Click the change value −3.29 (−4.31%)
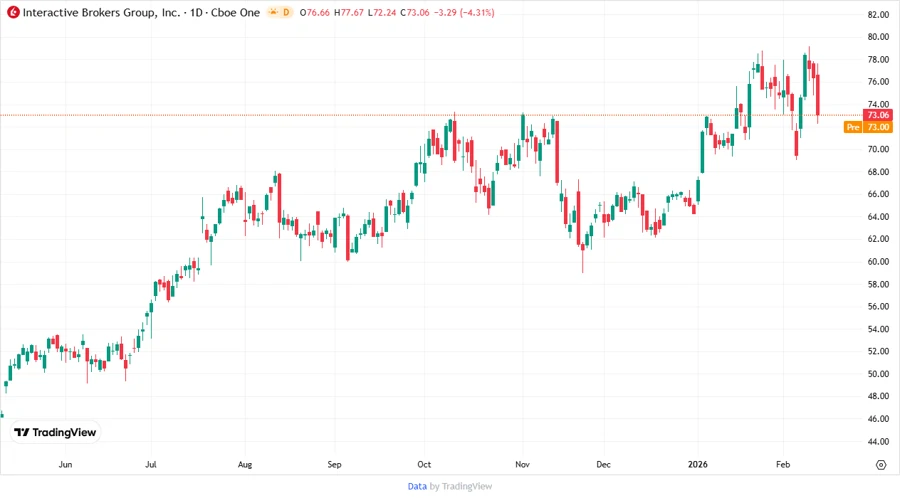 pyautogui.click(x=464, y=13)
